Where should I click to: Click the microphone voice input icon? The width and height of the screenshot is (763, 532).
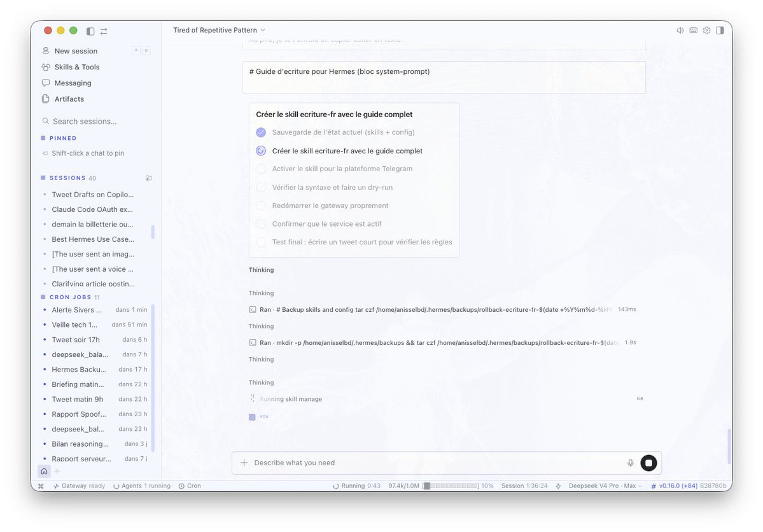pos(630,463)
